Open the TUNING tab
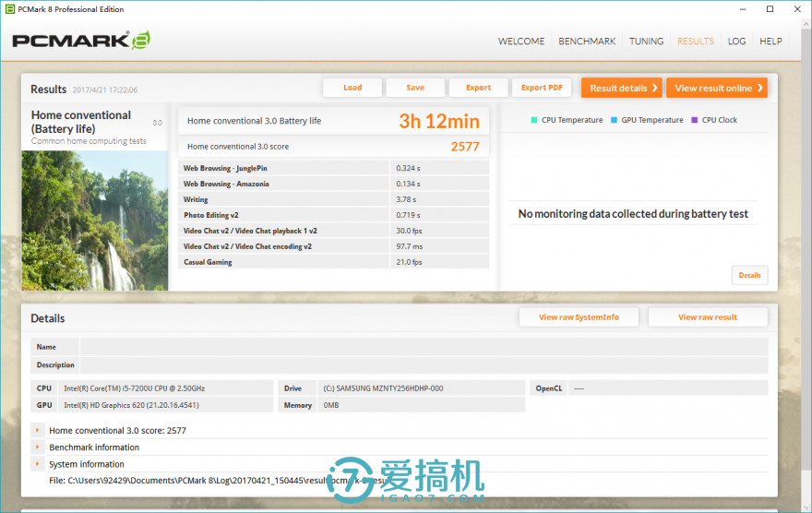812x513 pixels. (646, 42)
